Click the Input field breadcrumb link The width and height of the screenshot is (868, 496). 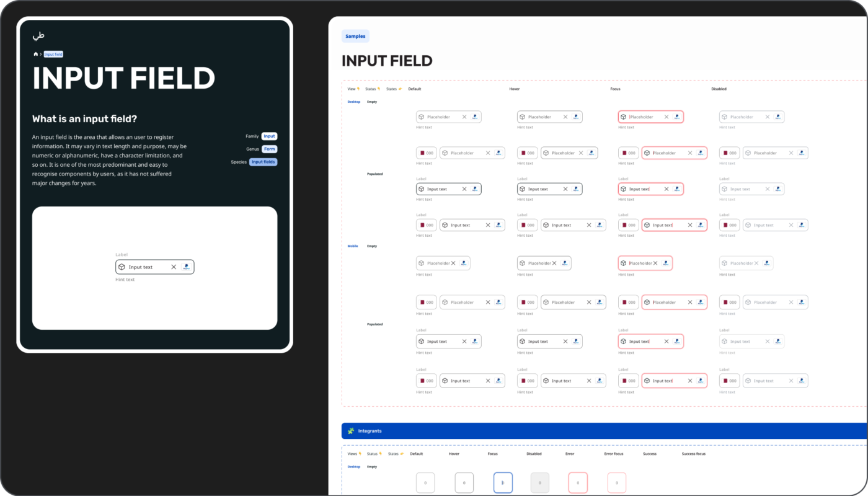[53, 55]
